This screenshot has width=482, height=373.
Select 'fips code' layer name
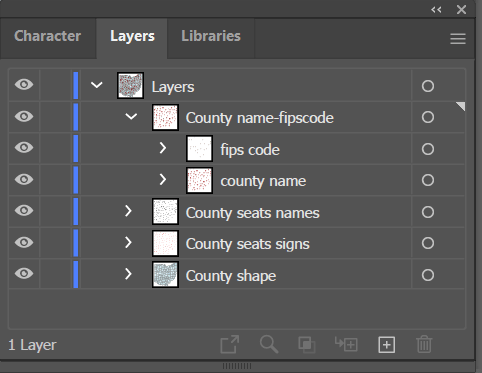pyautogui.click(x=250, y=150)
